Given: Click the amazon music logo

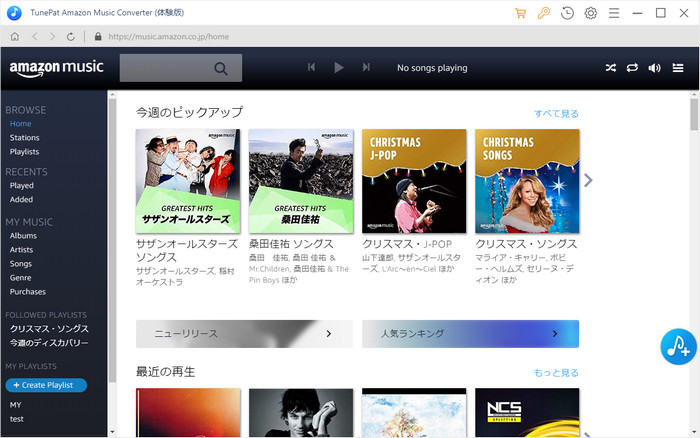Looking at the screenshot, I should (57, 68).
